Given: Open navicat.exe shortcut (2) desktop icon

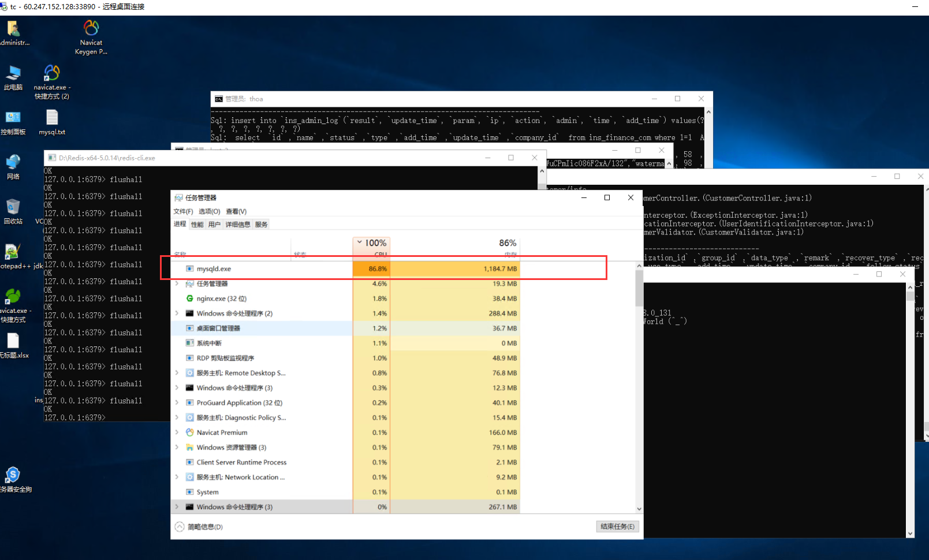Looking at the screenshot, I should point(52,73).
